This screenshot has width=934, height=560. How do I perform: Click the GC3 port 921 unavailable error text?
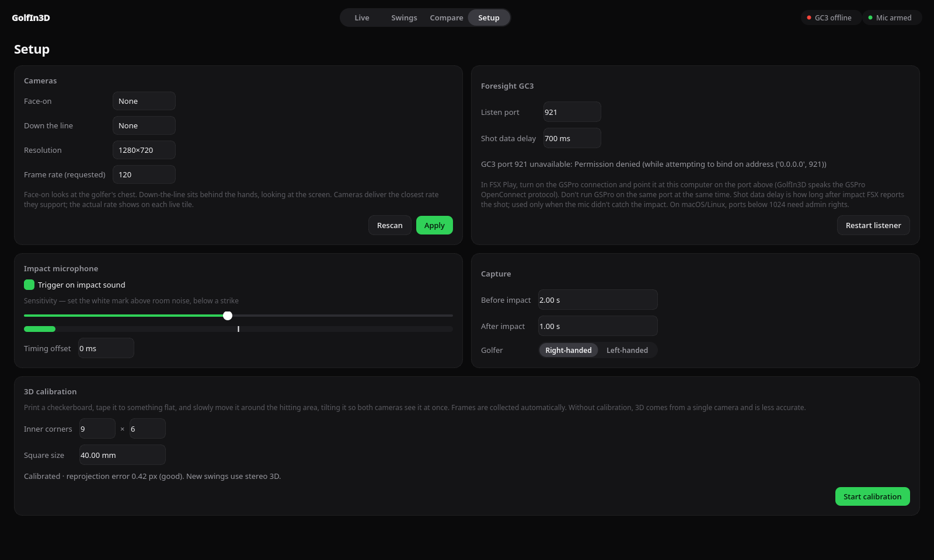(x=654, y=164)
